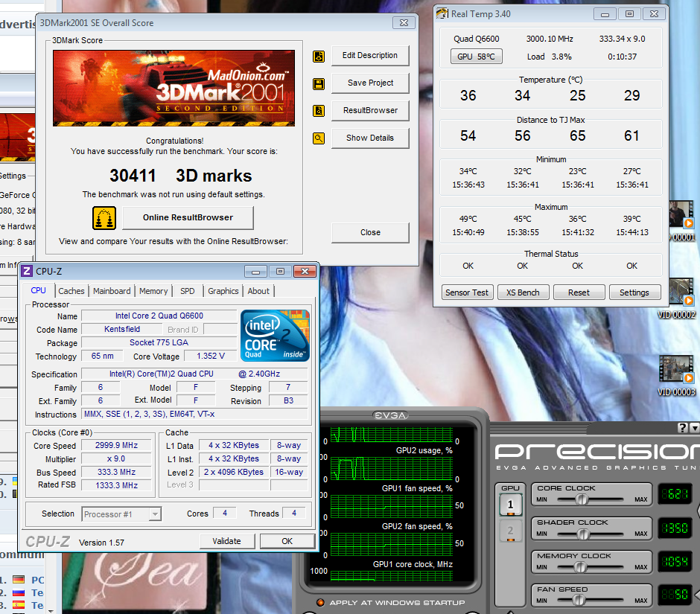
Task: Open the Memory tab in CPU-Z
Action: pos(153,291)
